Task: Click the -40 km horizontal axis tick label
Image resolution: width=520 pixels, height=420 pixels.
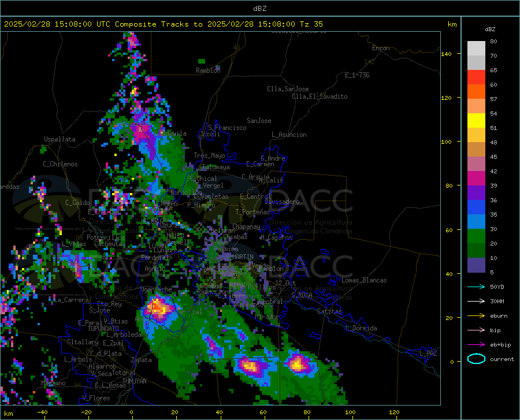Action: pyautogui.click(x=42, y=412)
